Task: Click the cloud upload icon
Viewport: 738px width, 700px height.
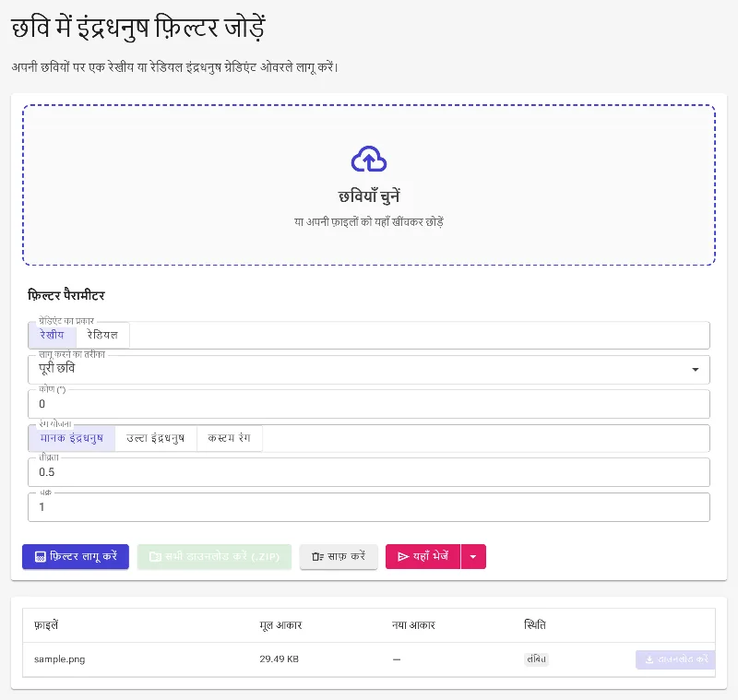Action: (368, 159)
